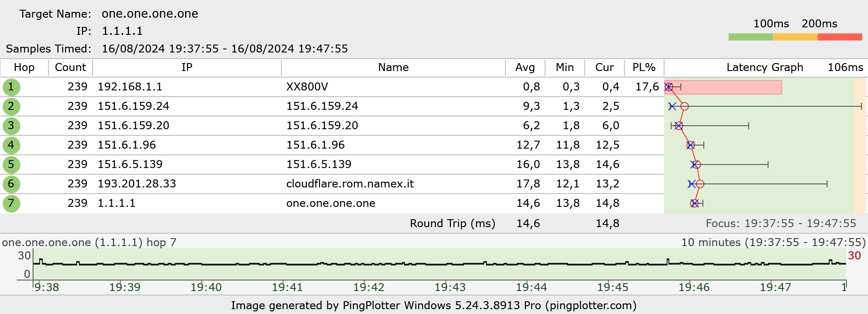Click the pingplotter.com footer text
Screen dimensions: 868x314
coord(590,306)
